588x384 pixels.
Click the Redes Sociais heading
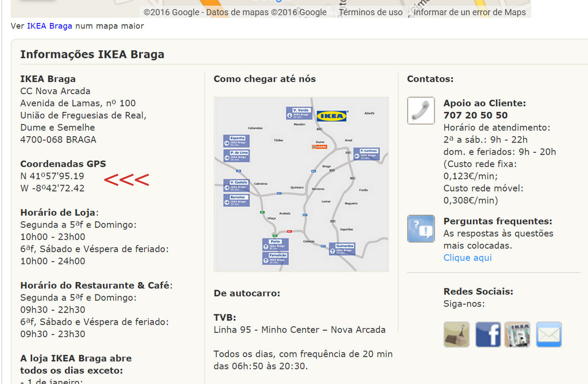click(478, 291)
